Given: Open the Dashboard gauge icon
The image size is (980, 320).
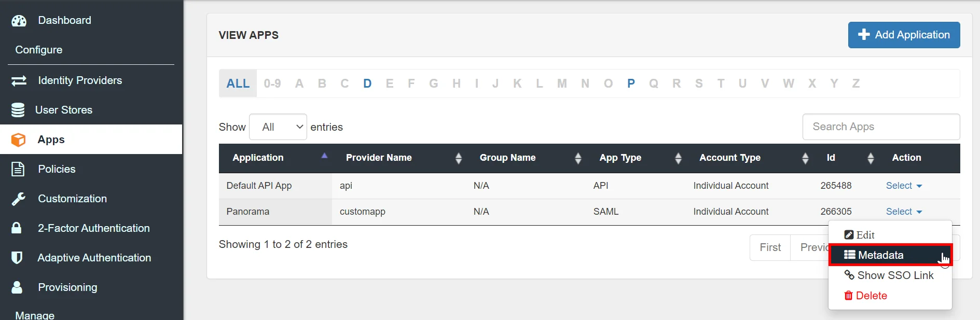Looking at the screenshot, I should [19, 21].
